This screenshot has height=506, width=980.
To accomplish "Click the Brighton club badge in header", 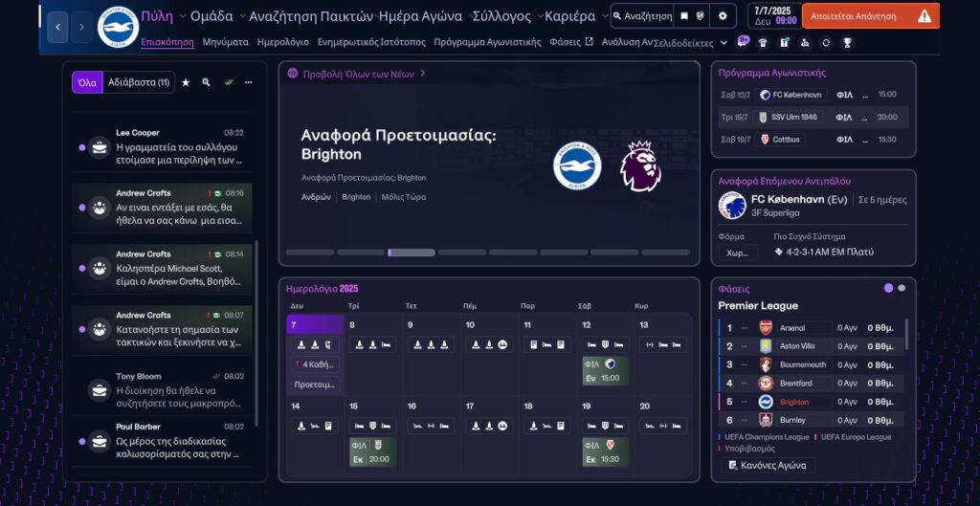I will click(118, 27).
